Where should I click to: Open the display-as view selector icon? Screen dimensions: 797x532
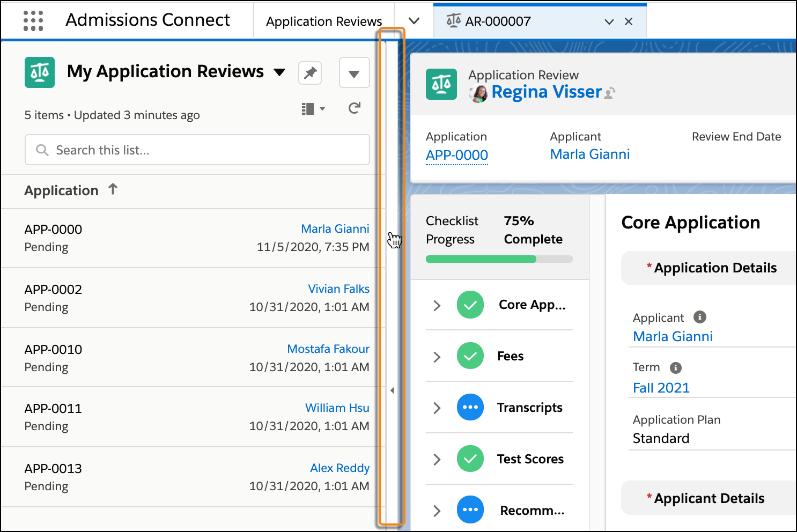(x=313, y=109)
